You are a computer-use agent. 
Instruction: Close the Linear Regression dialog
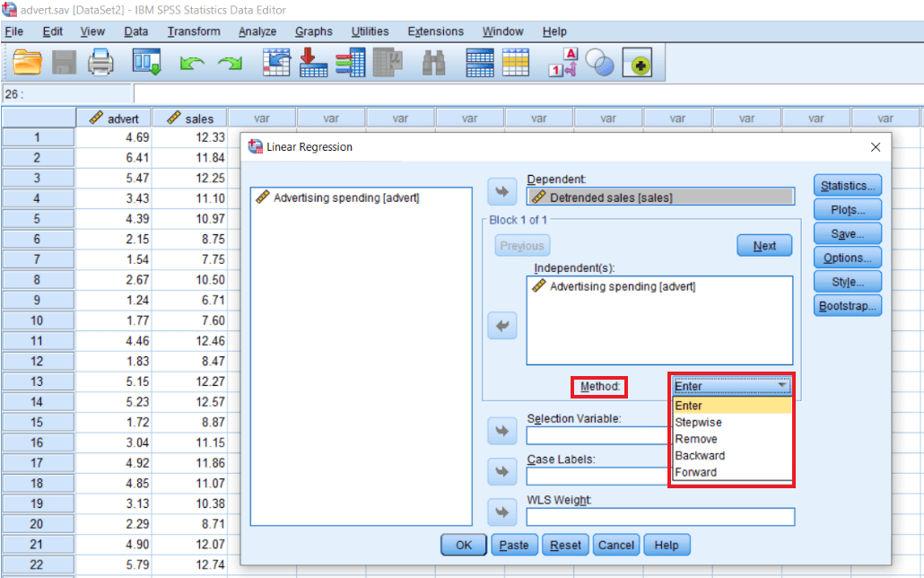tap(876, 147)
